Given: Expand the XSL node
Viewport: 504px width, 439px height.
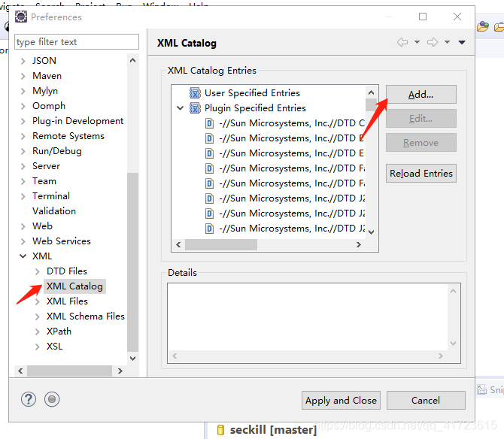Looking at the screenshot, I should (38, 347).
